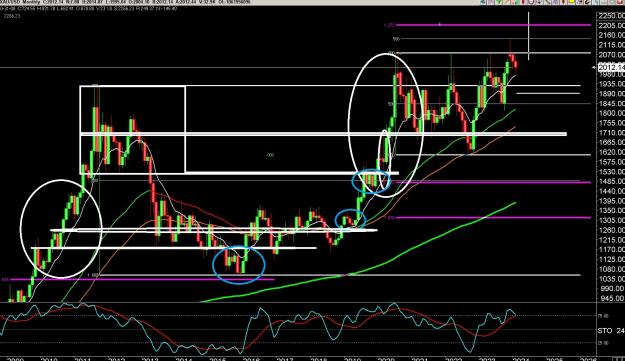Viewport: 625px width, 361px height.
Task: Click the 1080.00 price axis label
Action: click(611, 269)
